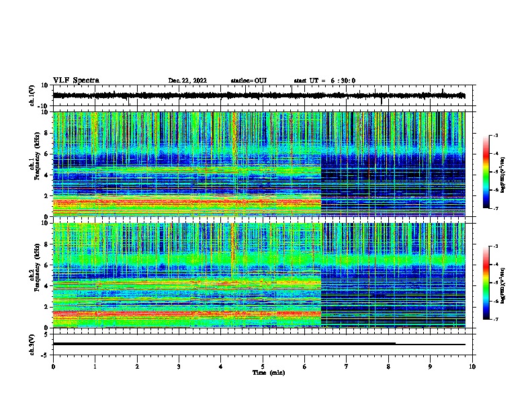Click the '-10' tick of ch.1(V) waveform axis
The width and height of the screenshot is (532, 411).
coord(44,106)
